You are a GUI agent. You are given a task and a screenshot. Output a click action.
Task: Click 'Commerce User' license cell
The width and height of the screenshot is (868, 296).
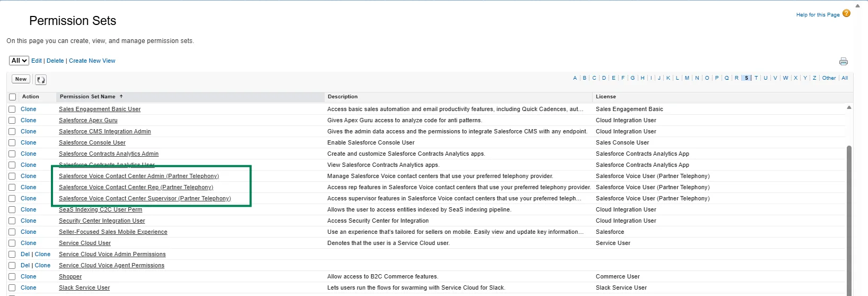(618, 276)
